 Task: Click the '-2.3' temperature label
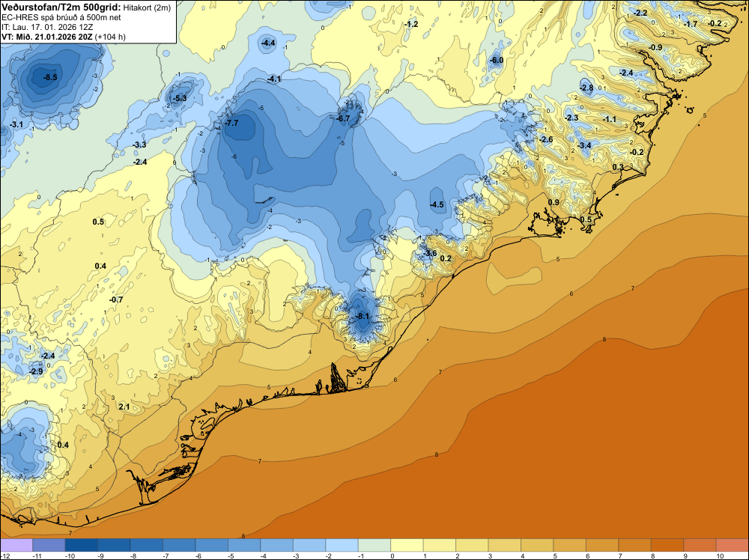(571, 118)
